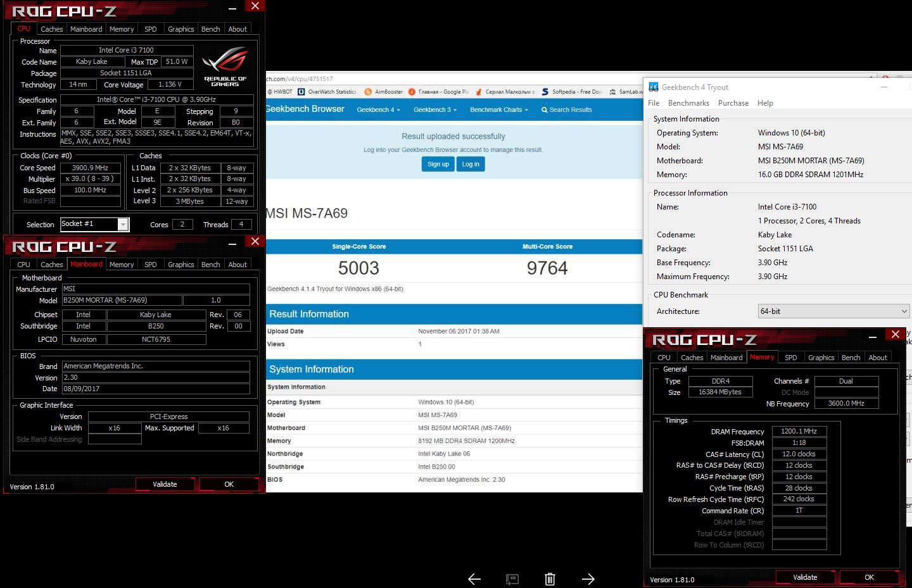The width and height of the screenshot is (912, 588).
Task: Click the magnifier icon beside Search Results
Action: pos(544,109)
